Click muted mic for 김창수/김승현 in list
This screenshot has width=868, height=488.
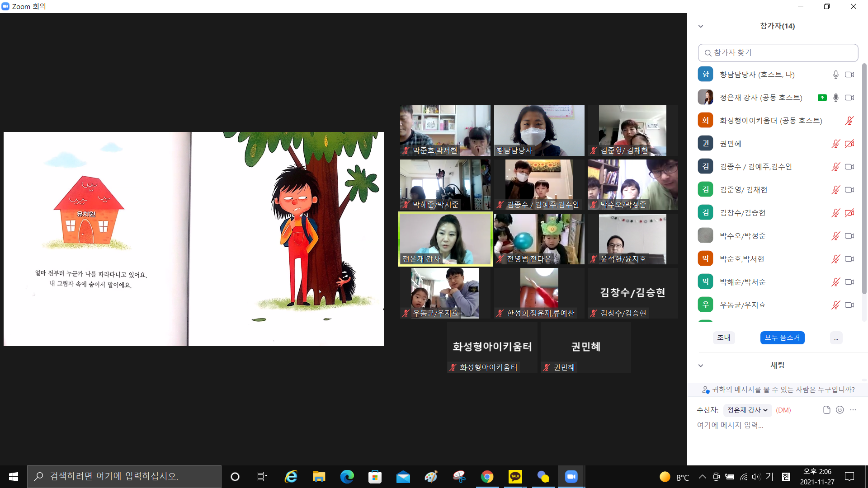(836, 213)
